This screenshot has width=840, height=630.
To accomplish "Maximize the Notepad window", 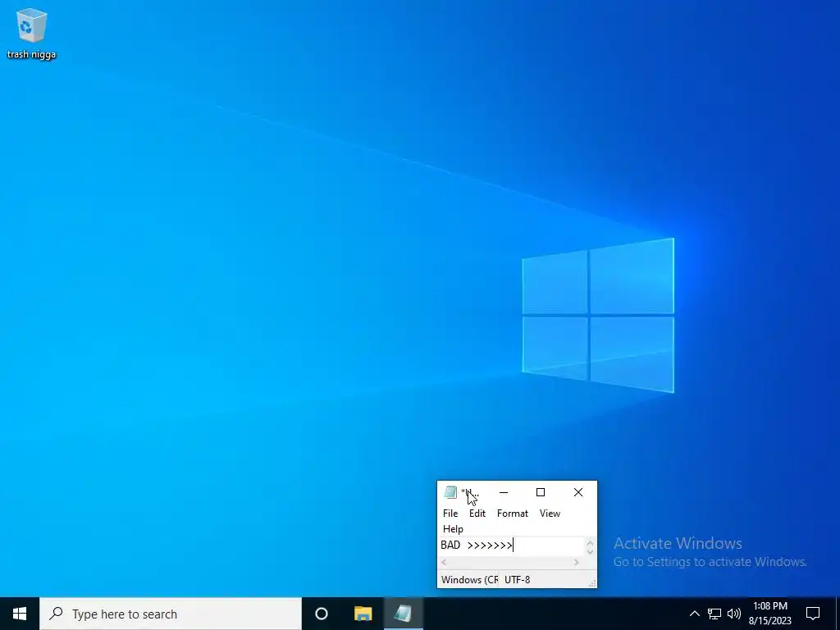I will 541,492.
